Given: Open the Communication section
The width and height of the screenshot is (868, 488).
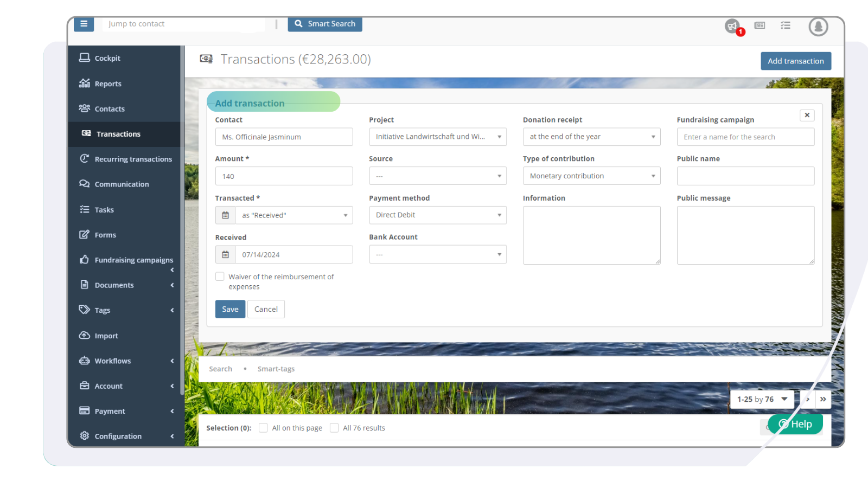Looking at the screenshot, I should click(x=122, y=184).
